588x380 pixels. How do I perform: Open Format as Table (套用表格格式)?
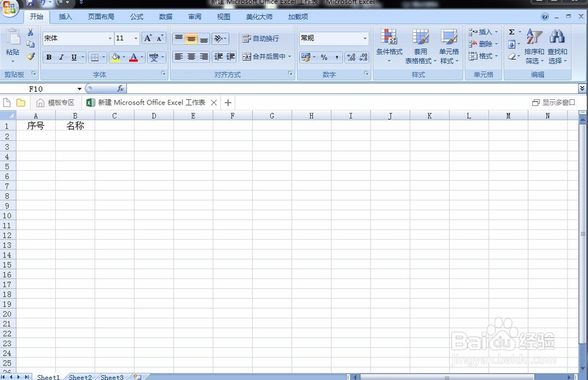coord(420,46)
